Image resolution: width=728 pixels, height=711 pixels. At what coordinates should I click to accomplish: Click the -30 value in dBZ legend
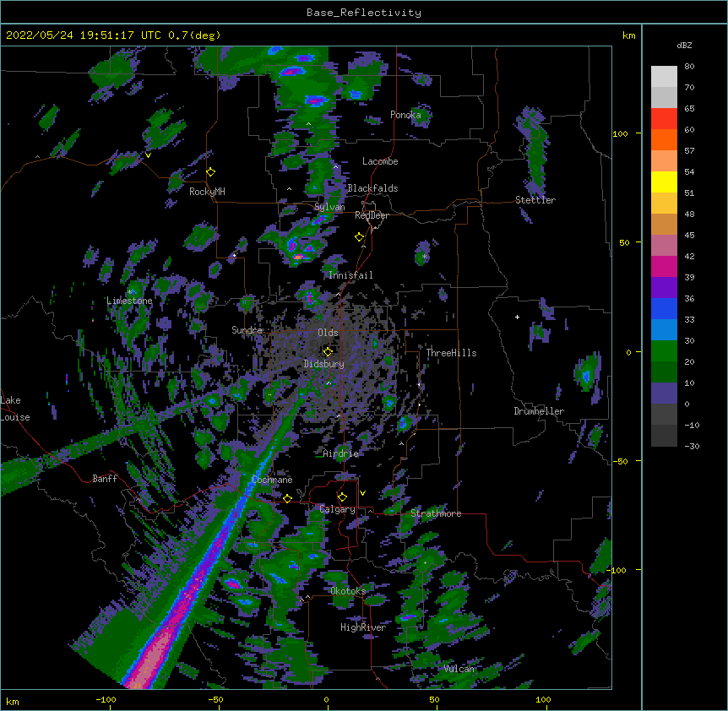click(692, 446)
